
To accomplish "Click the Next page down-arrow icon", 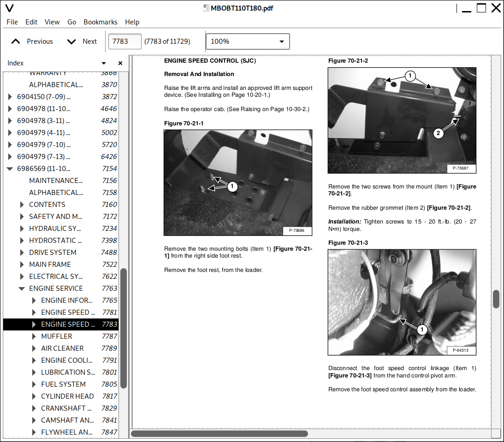I will tap(71, 41).
